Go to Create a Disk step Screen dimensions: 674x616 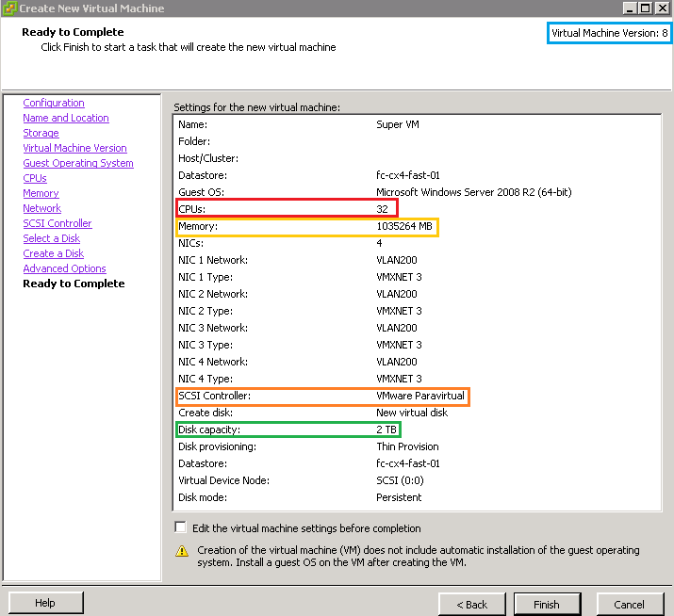[x=54, y=253]
